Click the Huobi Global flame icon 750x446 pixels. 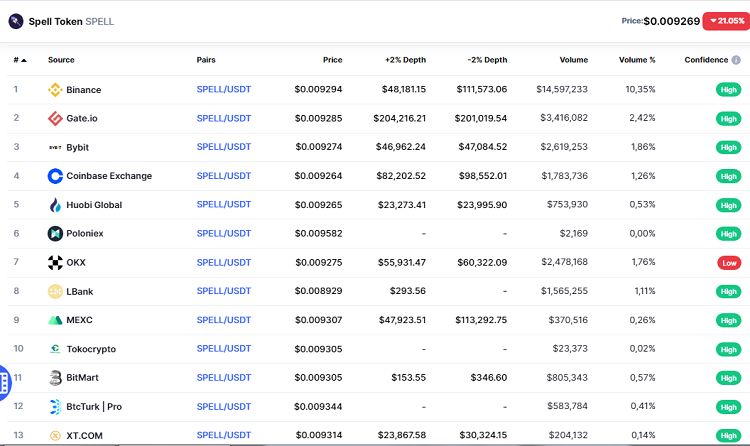55,205
